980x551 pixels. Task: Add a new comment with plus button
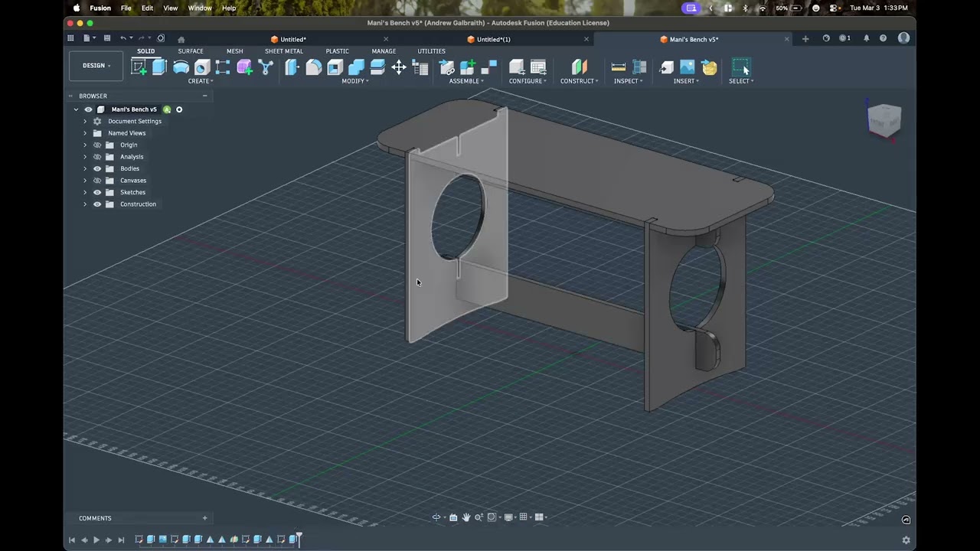coord(204,518)
